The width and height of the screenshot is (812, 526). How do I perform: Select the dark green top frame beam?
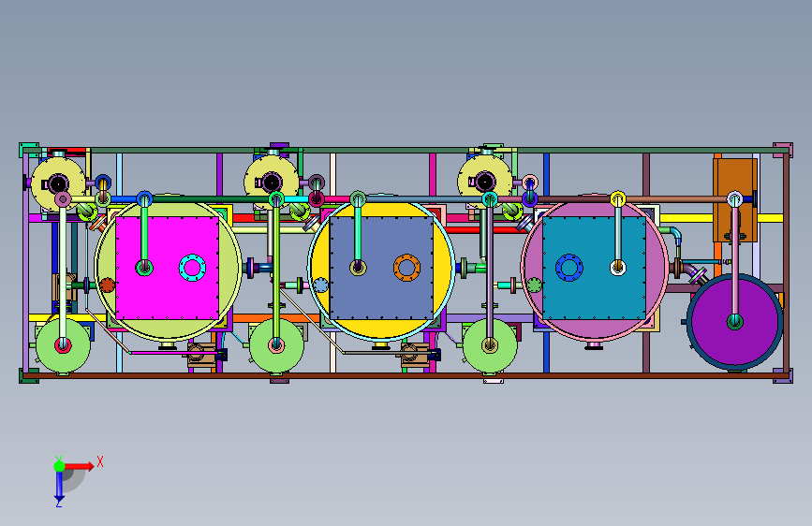pyautogui.click(x=406, y=150)
